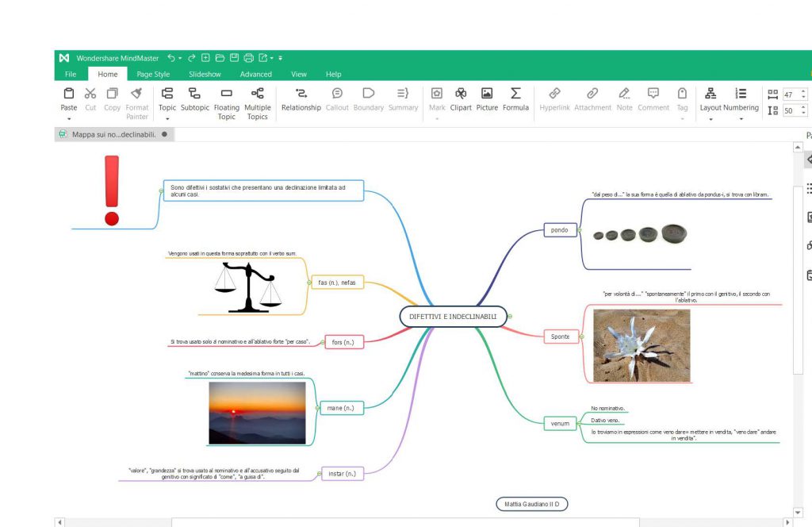Image resolution: width=812 pixels, height=527 pixels.
Task: Insert a new Subtopic
Action: tap(194, 98)
